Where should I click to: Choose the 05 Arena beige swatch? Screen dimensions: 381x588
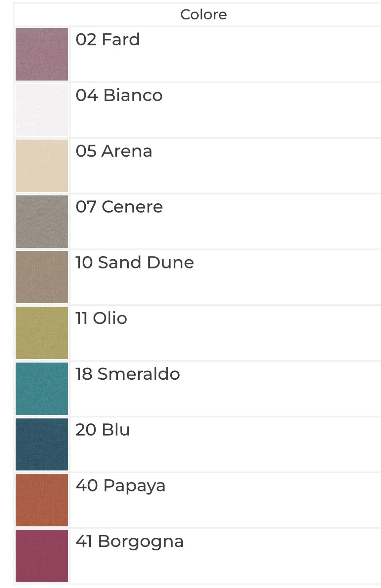[42, 166]
